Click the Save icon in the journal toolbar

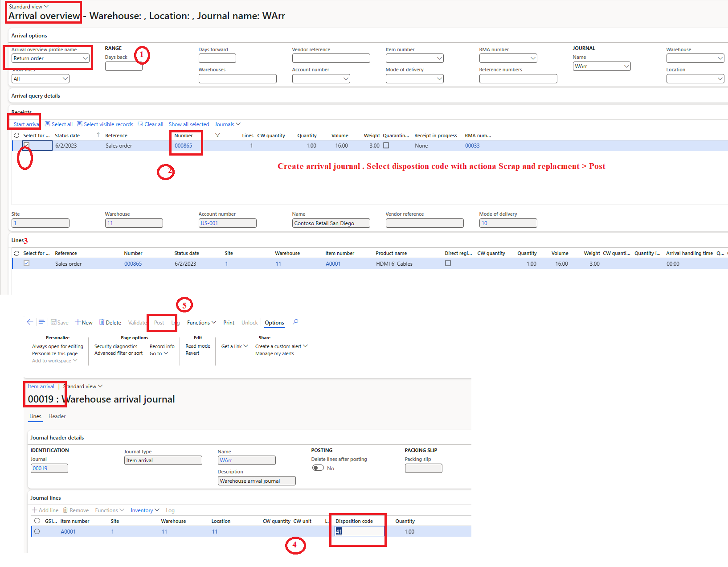pyautogui.click(x=60, y=322)
